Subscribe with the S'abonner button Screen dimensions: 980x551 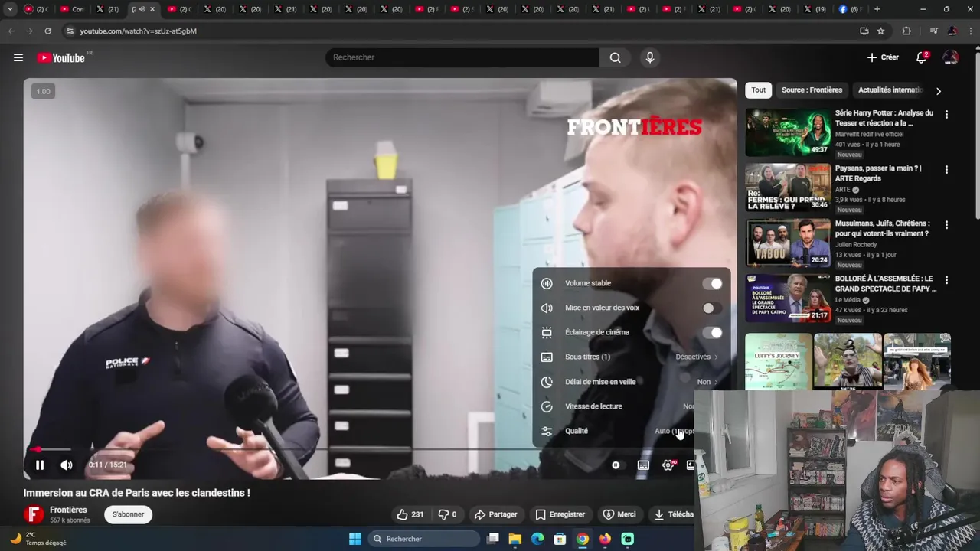(128, 514)
